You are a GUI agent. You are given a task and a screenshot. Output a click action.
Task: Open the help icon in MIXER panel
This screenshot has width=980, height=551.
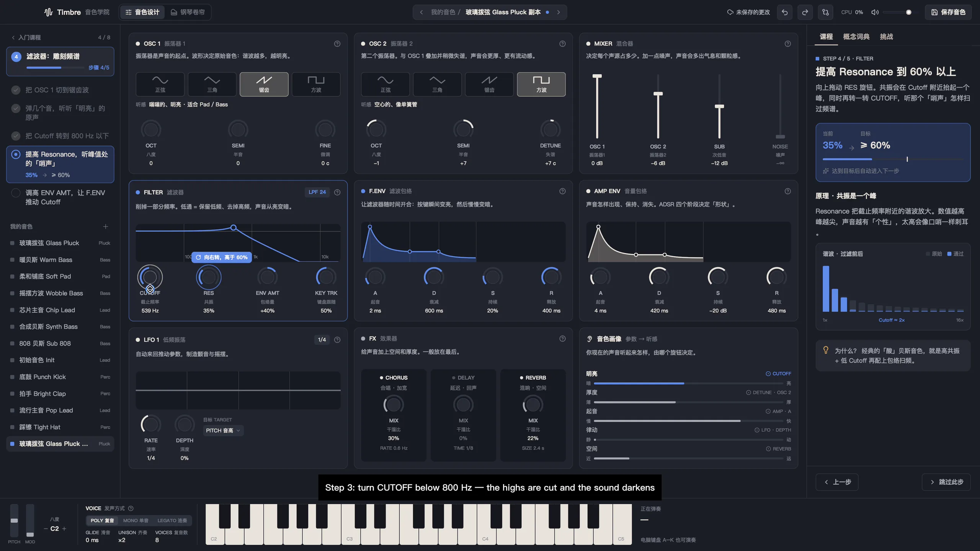coord(787,44)
